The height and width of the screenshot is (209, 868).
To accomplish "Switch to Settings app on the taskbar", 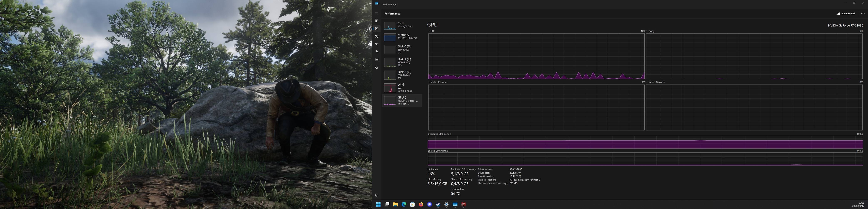I will click(446, 204).
